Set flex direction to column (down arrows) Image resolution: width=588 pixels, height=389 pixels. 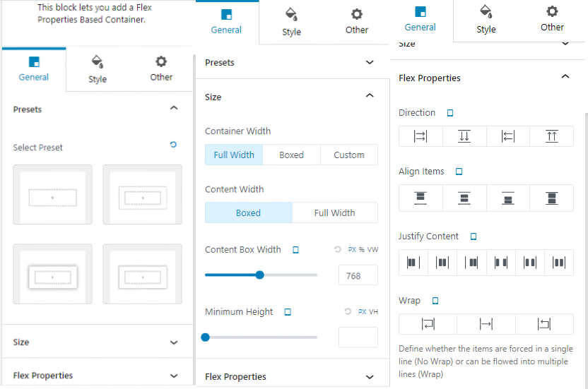click(464, 136)
